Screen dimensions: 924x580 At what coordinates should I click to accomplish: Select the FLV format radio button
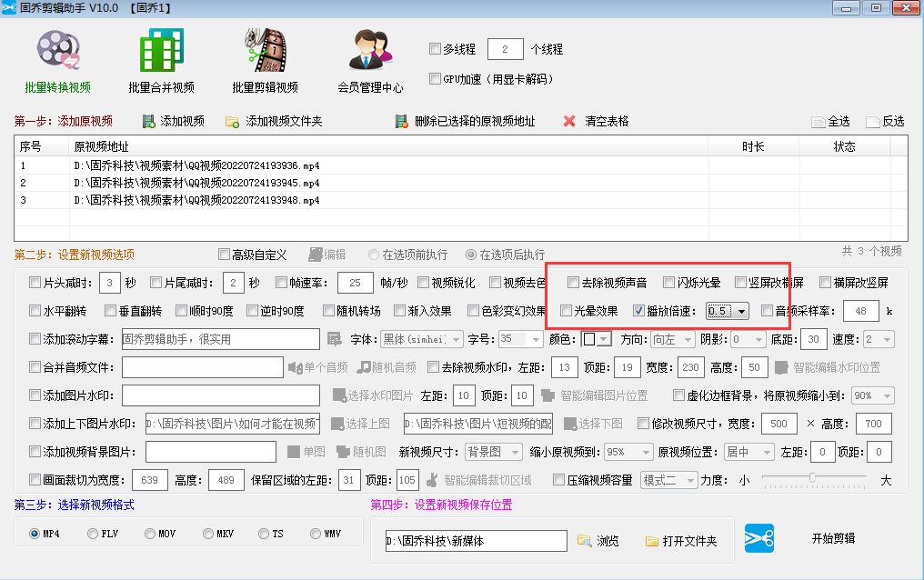(93, 534)
